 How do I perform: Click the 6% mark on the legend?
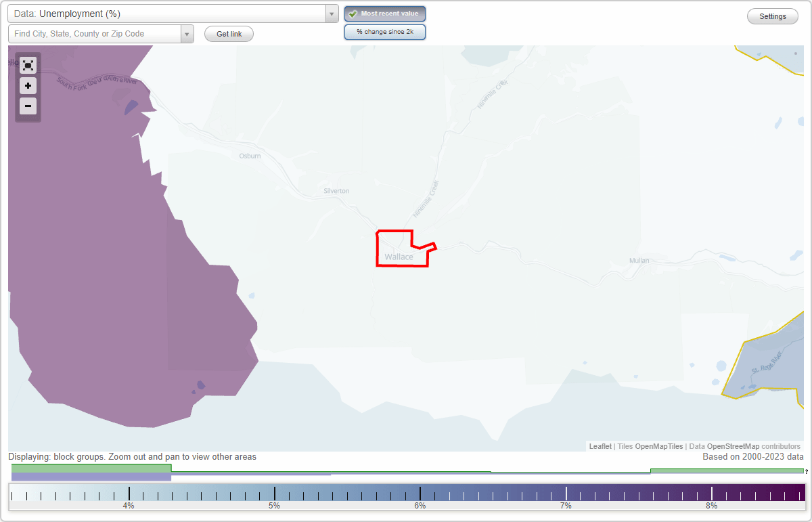(420, 506)
